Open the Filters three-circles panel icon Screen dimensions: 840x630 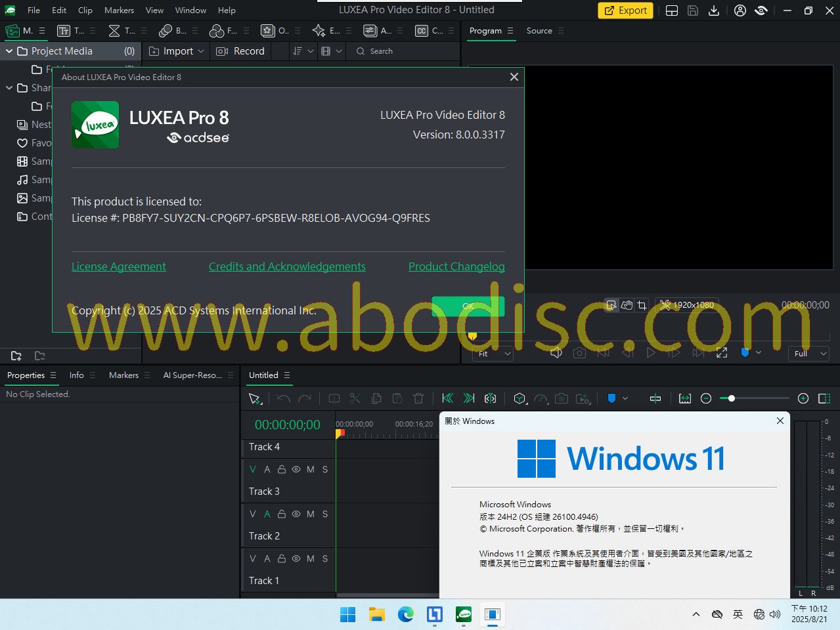[x=216, y=31]
